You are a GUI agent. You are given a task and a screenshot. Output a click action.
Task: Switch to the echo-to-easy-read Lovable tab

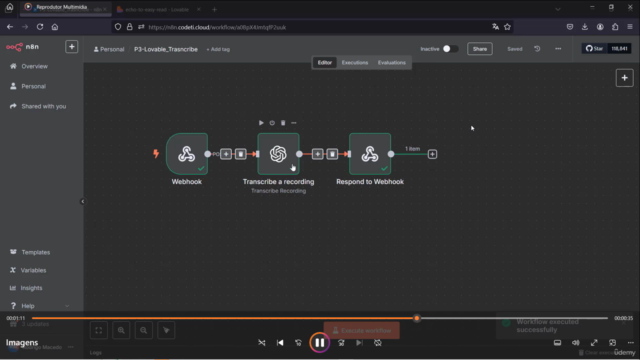click(157, 9)
